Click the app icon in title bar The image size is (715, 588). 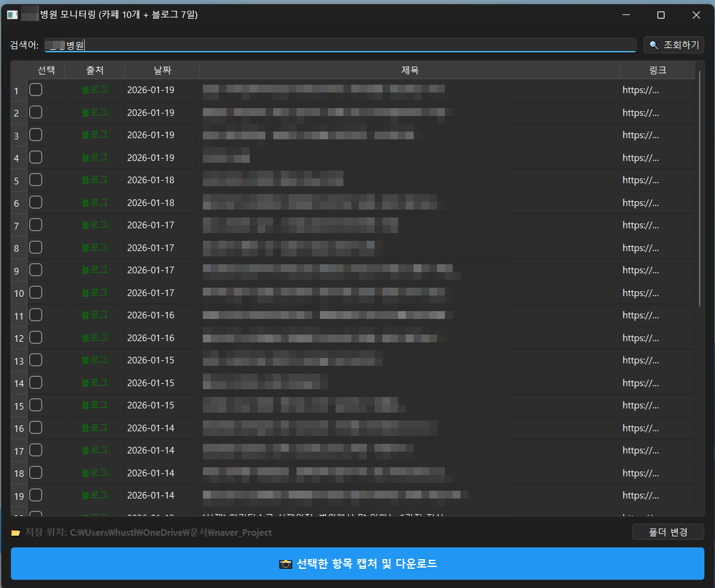[13, 14]
